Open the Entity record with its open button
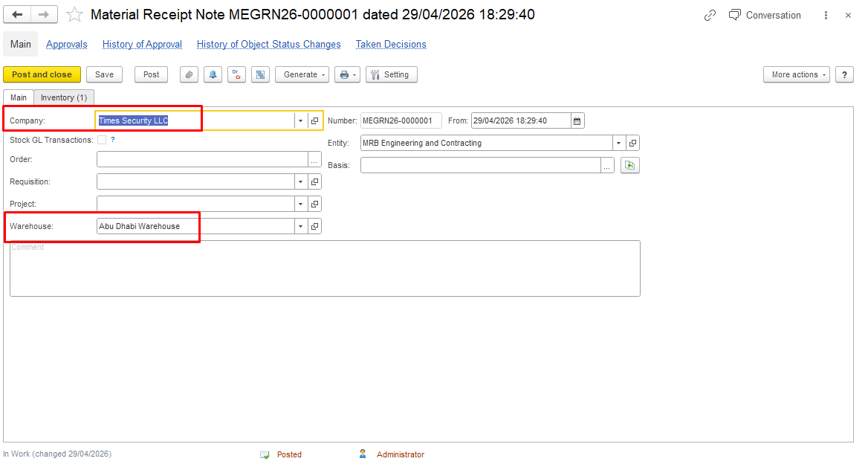 click(x=632, y=143)
